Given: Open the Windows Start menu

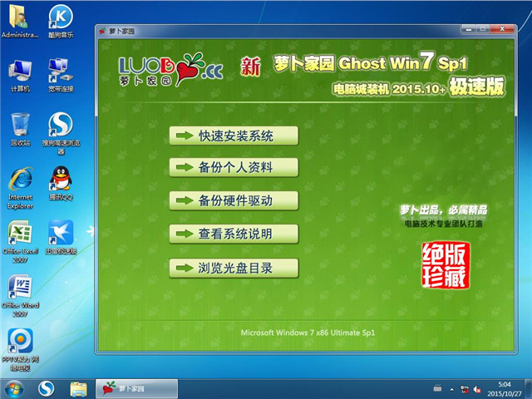Looking at the screenshot, I should 14,388.
